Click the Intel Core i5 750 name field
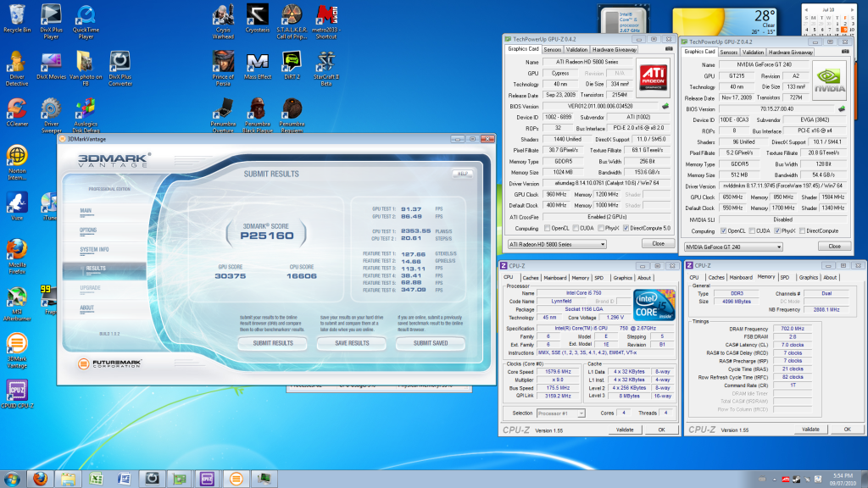This screenshot has width=868, height=488. tap(583, 293)
